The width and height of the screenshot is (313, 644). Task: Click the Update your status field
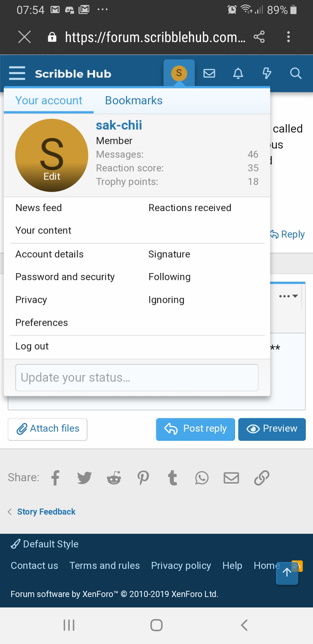click(x=137, y=377)
